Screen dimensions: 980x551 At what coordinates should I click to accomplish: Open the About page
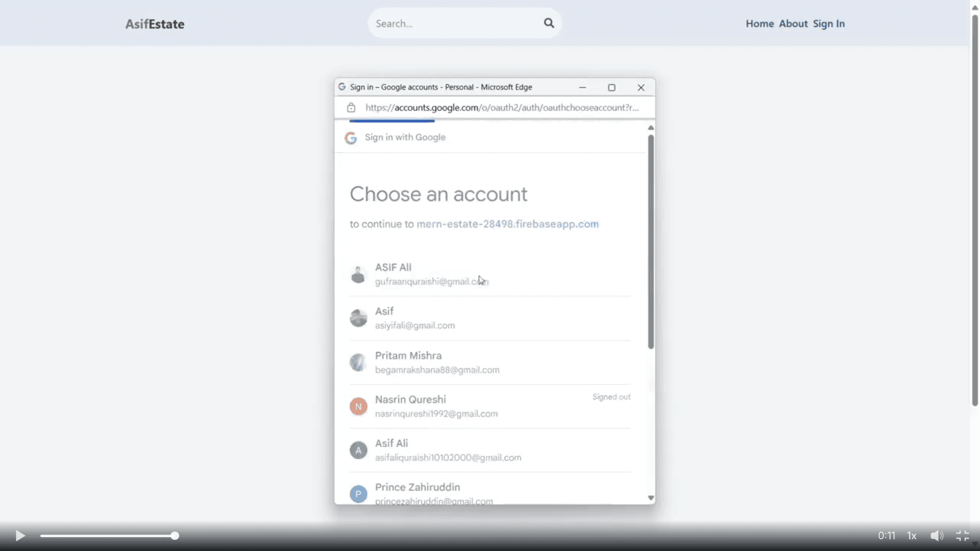[793, 23]
